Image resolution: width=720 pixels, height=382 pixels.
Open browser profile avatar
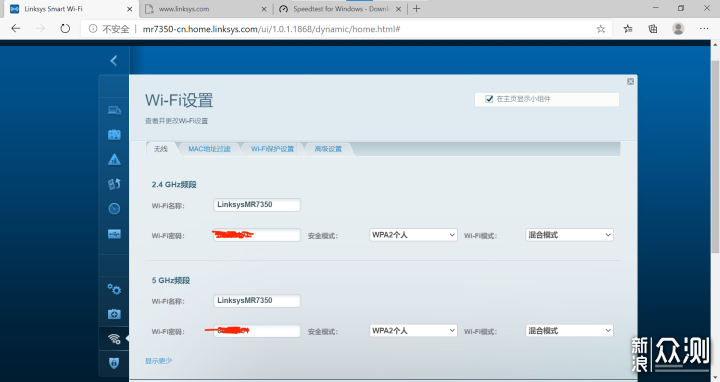678,29
